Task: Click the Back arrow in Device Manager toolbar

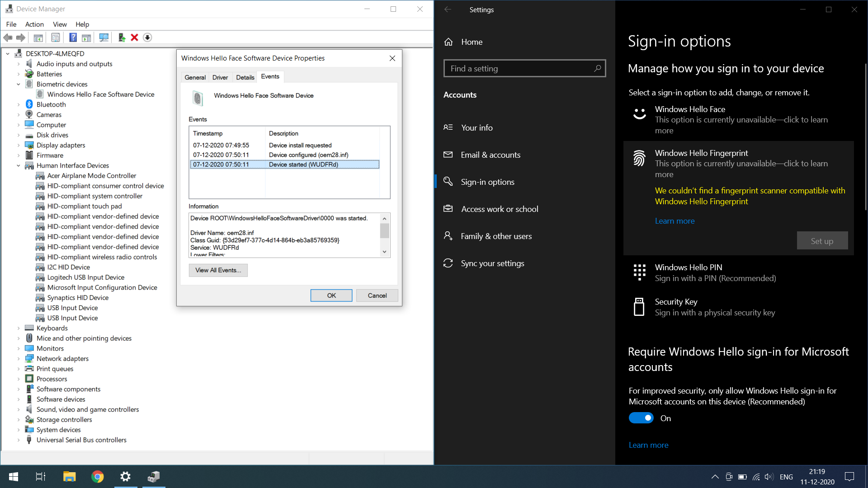Action: (x=8, y=38)
